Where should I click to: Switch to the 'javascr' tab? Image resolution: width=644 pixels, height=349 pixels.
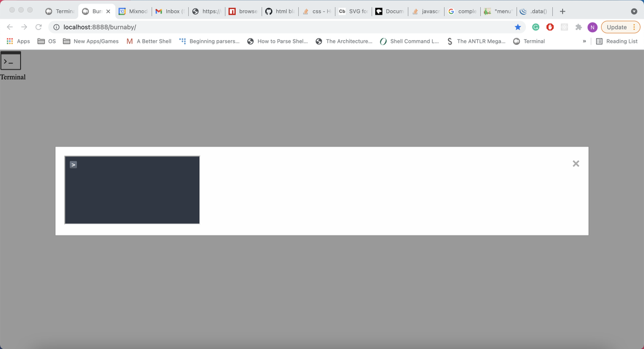click(x=426, y=11)
